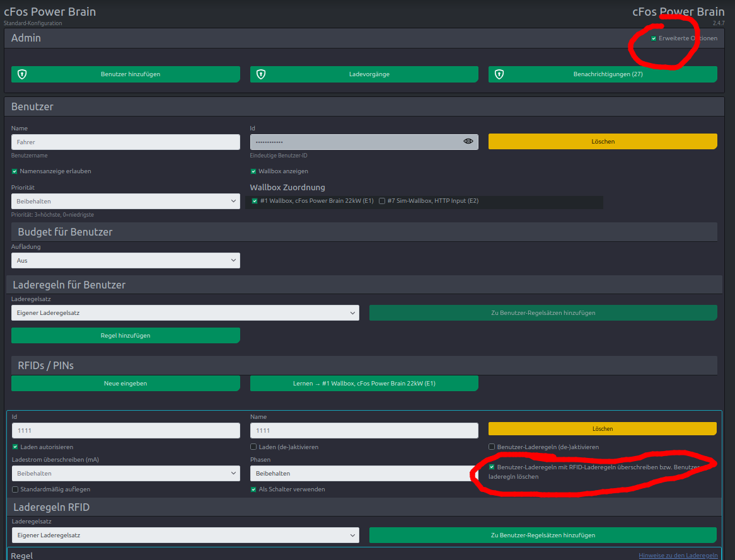Open Laderegelsatz dropdown under Laderegeln für Benutzer
Viewport: 735px width, 560px height.
(185, 313)
